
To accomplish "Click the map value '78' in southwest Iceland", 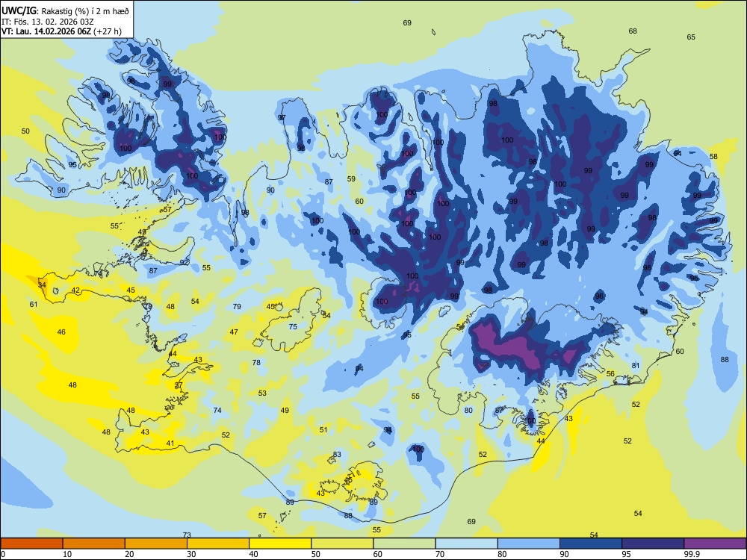I will (256, 362).
